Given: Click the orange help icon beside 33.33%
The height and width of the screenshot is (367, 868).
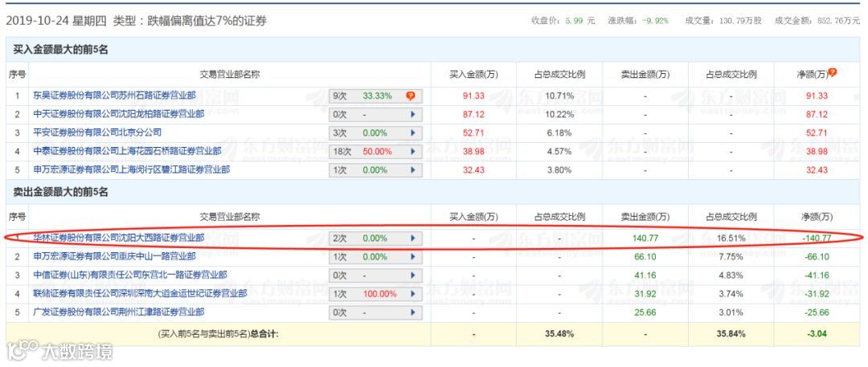Looking at the screenshot, I should click(410, 96).
